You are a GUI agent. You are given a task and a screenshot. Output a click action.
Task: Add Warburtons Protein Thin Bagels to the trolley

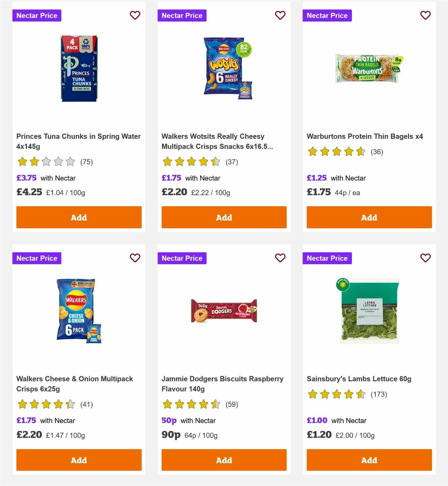pyautogui.click(x=369, y=217)
